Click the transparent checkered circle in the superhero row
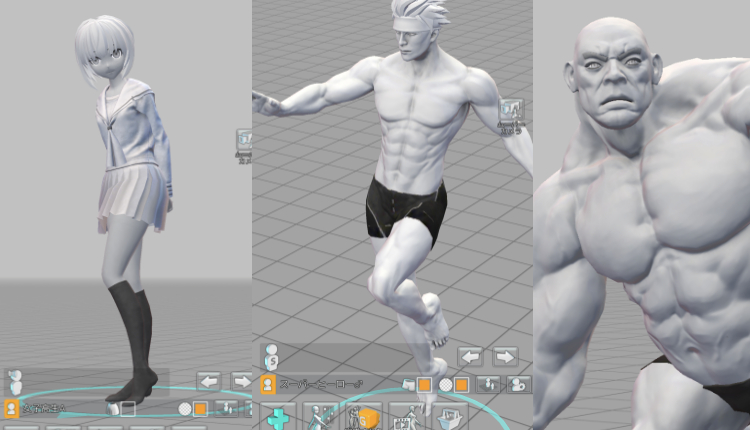The image size is (750, 430). pyautogui.click(x=445, y=385)
